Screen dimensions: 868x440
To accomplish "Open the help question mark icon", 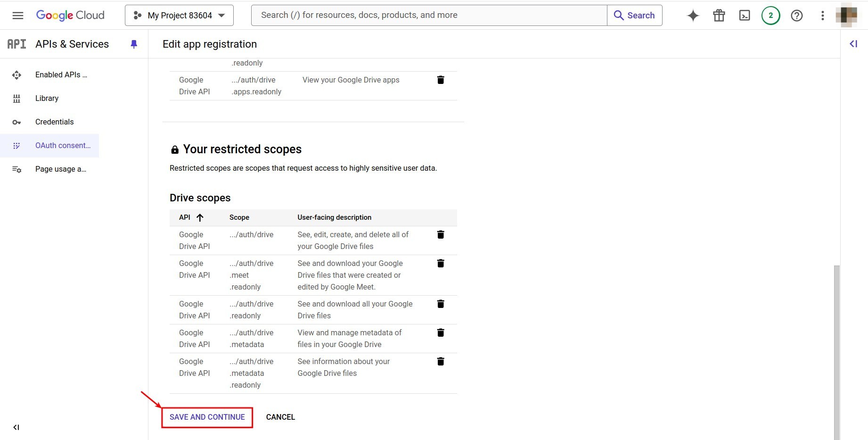I will [797, 15].
